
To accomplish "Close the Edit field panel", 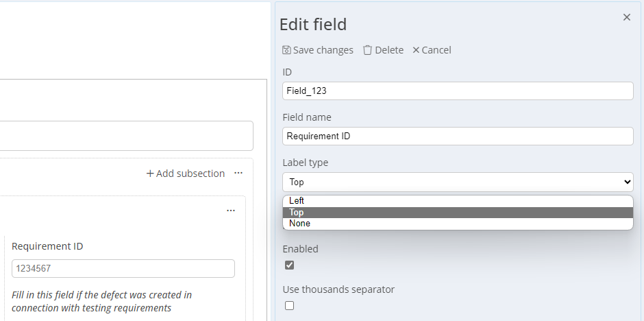I will pos(626,17).
